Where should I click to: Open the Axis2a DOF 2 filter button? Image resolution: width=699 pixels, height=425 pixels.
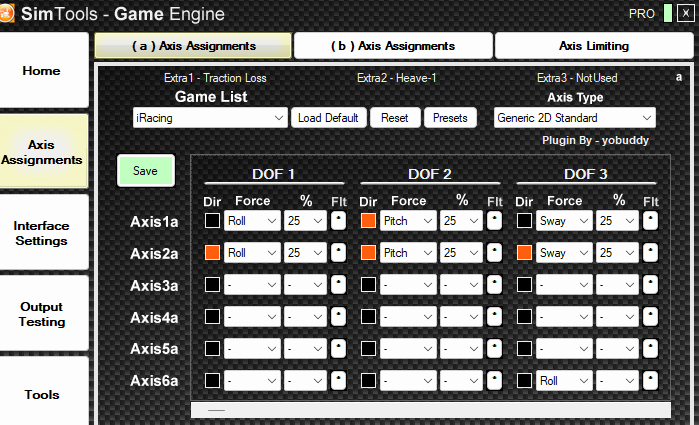click(494, 253)
